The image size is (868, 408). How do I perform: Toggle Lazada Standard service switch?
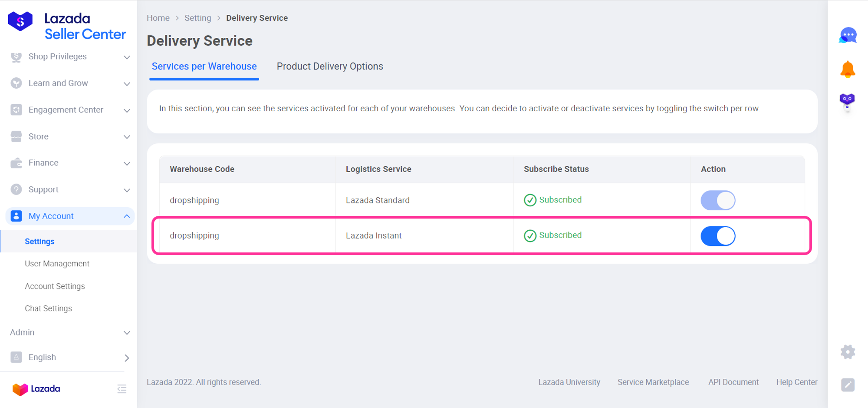point(718,200)
